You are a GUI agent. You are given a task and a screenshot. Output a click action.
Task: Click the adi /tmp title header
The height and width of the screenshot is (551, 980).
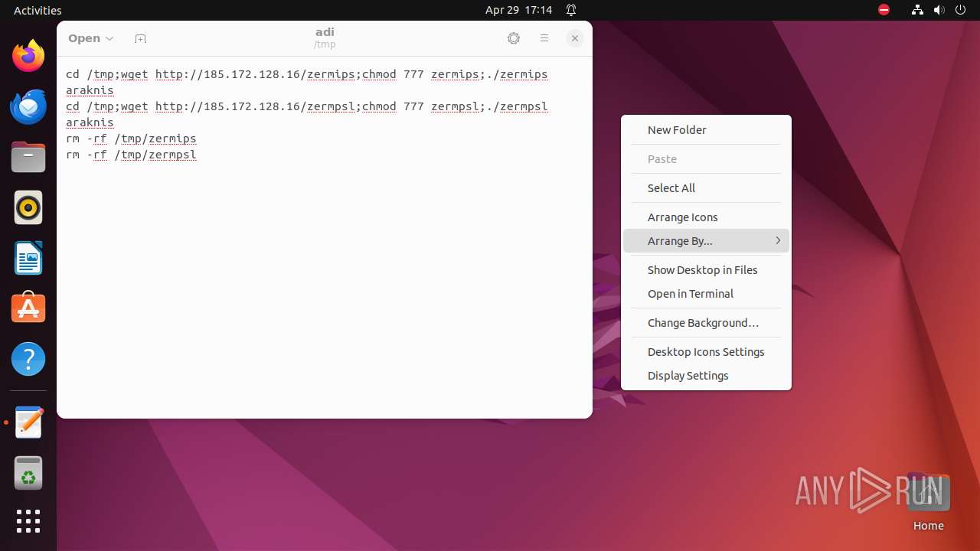click(325, 38)
